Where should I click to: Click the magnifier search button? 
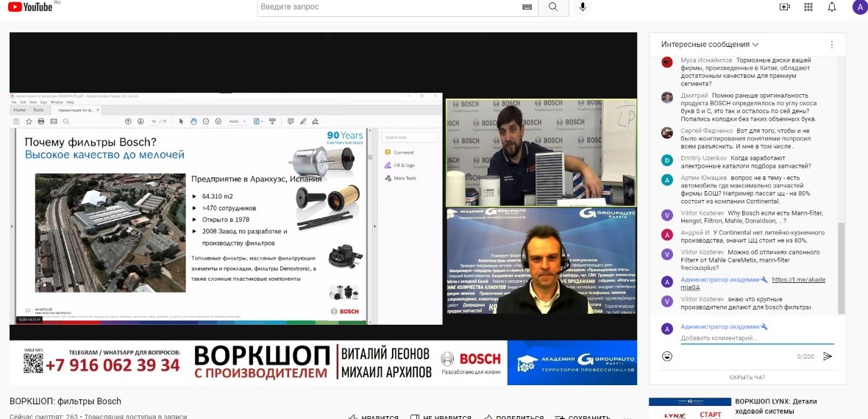coord(553,7)
